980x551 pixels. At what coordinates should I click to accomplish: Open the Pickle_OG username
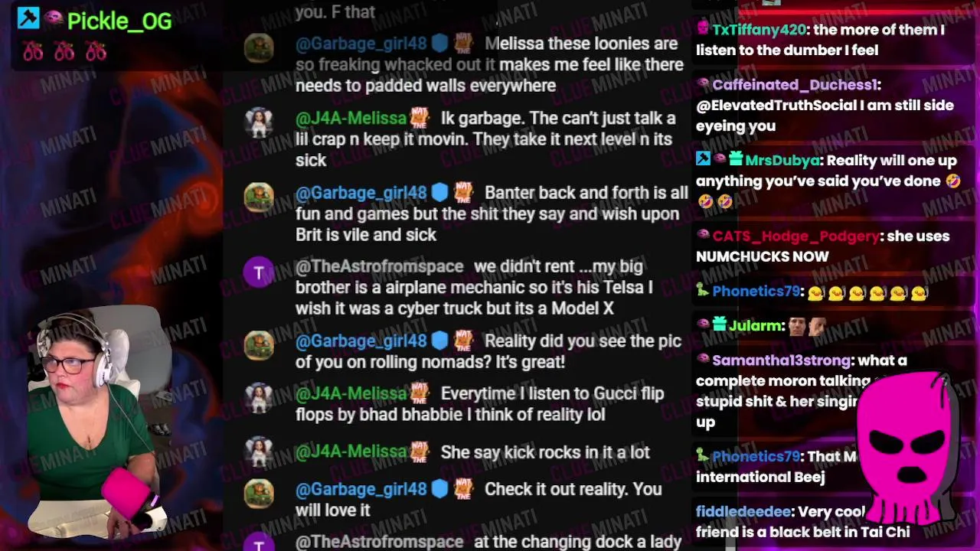(x=119, y=21)
